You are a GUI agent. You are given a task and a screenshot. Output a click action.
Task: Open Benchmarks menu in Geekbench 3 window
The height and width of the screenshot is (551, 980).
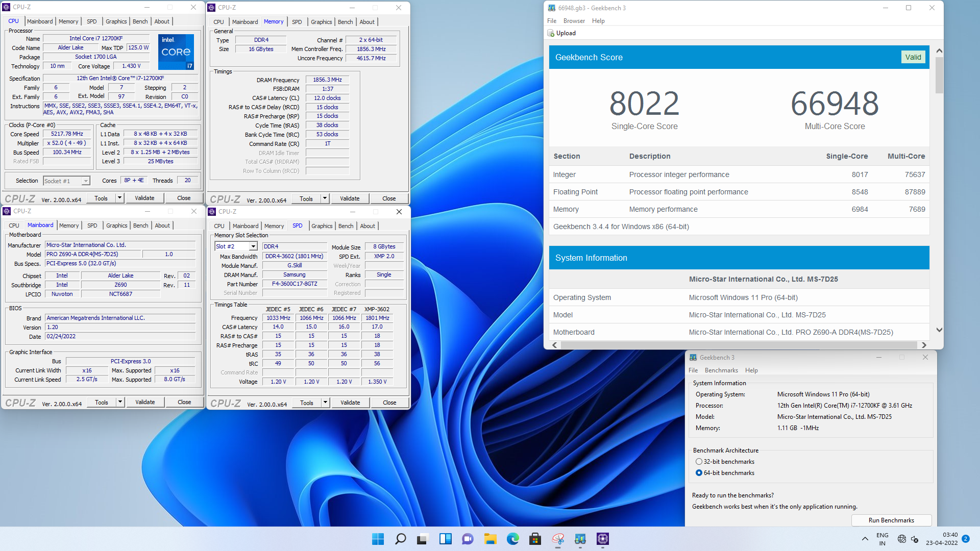click(721, 370)
